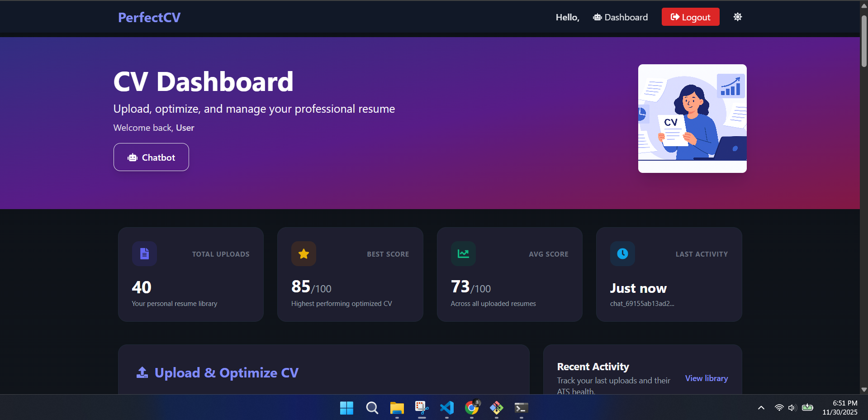The width and height of the screenshot is (868, 420).
Task: Click the CV illustration image
Action: [x=692, y=119]
